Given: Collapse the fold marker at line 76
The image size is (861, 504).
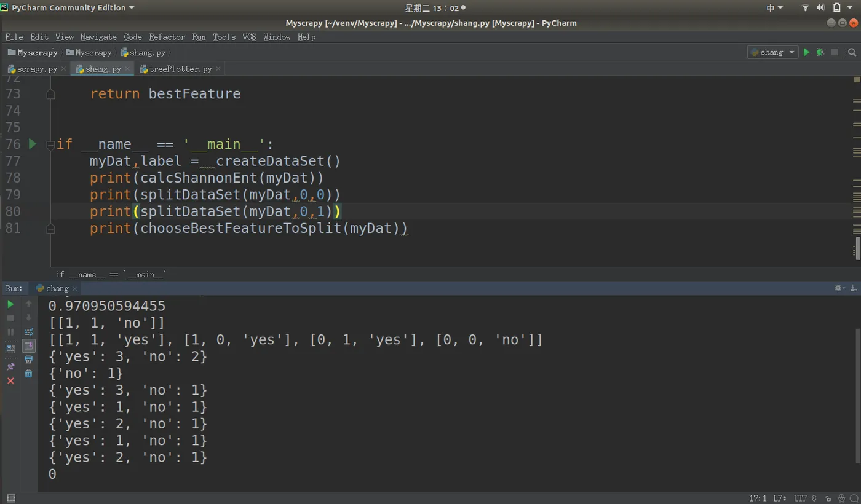Looking at the screenshot, I should click(50, 144).
